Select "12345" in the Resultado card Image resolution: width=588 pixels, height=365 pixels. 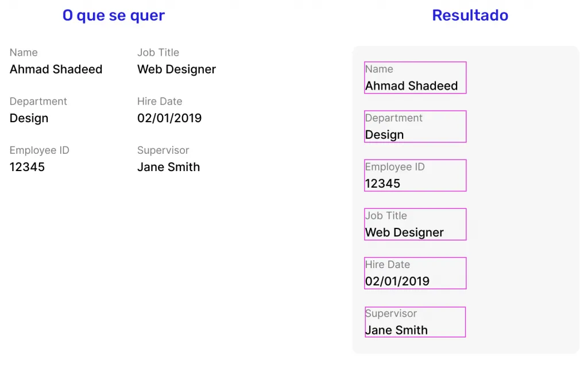[382, 184]
